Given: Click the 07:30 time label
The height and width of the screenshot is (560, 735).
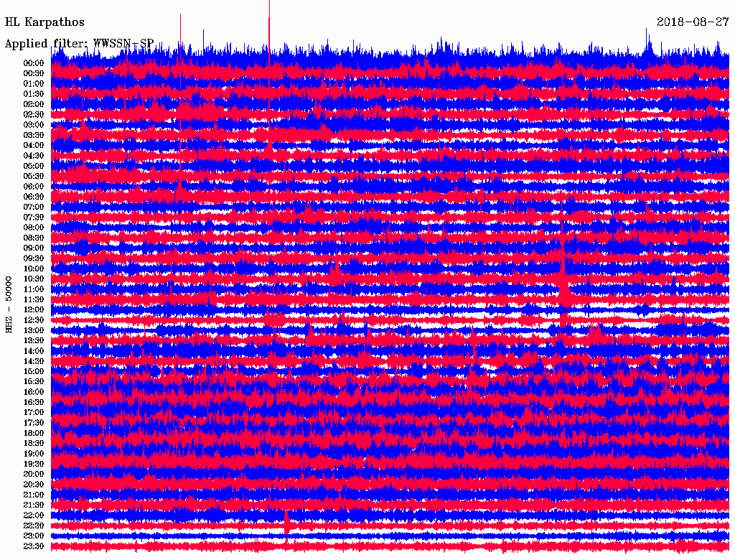Looking at the screenshot, I should click(34, 217).
